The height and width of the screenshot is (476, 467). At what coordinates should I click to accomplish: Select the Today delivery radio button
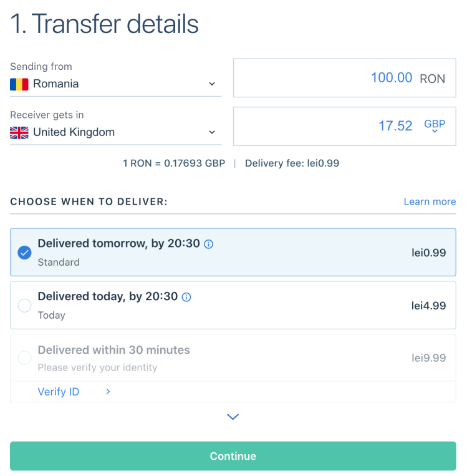[x=24, y=306]
